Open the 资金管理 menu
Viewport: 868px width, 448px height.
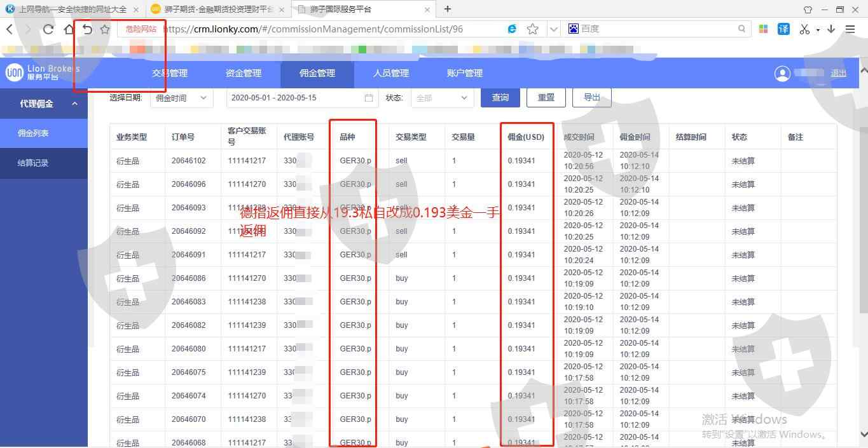coord(244,73)
